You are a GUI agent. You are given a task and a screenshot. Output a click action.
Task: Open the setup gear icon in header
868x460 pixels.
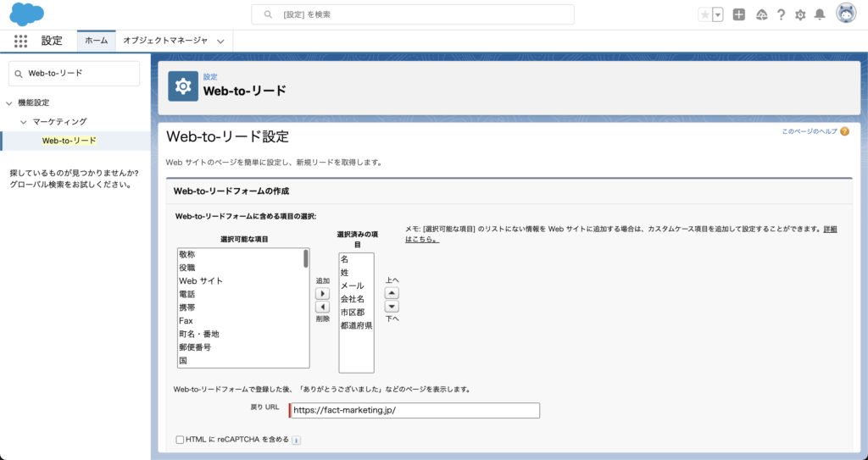click(800, 15)
